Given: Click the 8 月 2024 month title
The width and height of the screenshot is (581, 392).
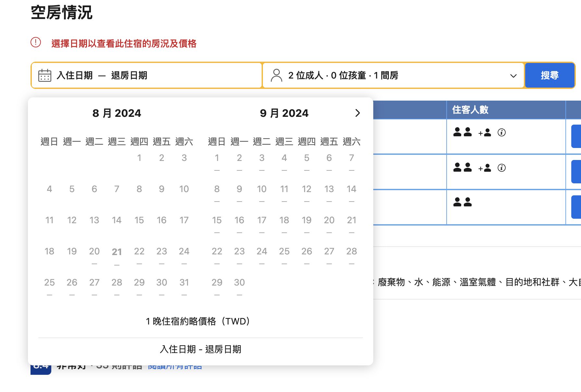Looking at the screenshot, I should point(117,113).
